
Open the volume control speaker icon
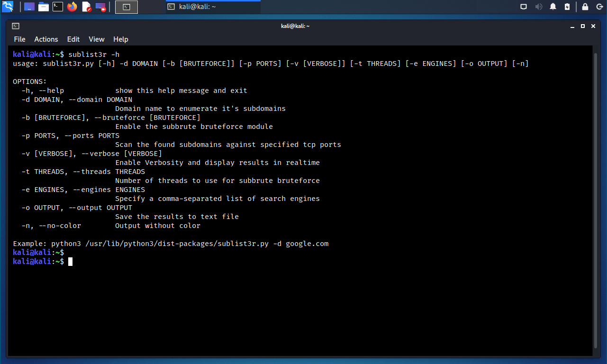(x=538, y=7)
